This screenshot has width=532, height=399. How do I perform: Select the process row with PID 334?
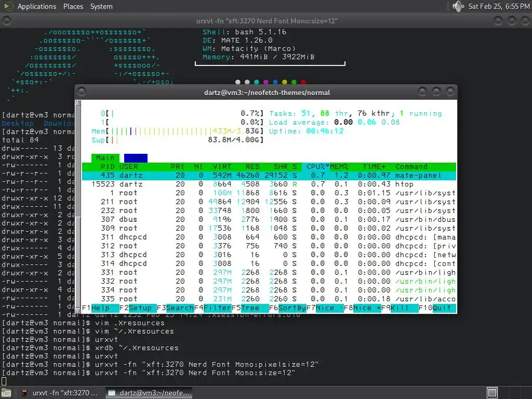point(269,290)
